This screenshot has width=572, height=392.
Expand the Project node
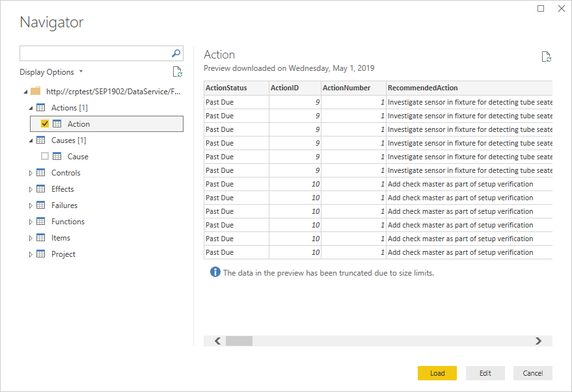(x=31, y=254)
